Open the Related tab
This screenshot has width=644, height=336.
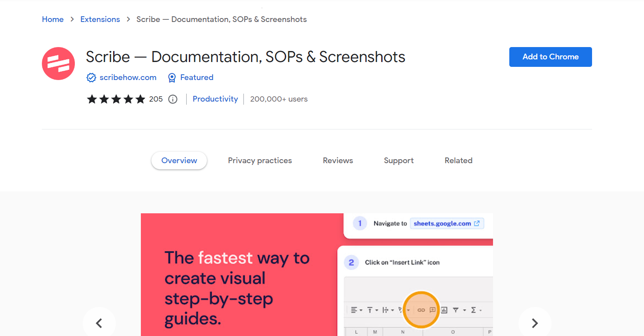458,161
